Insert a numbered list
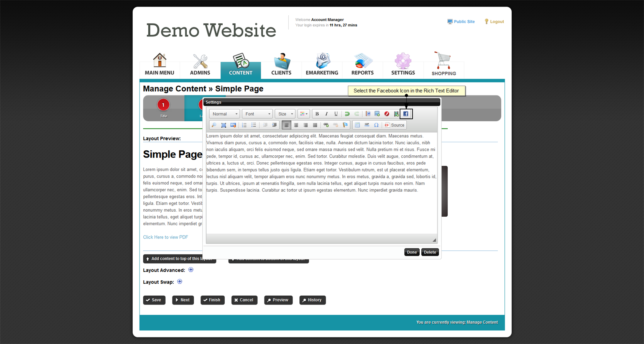This screenshot has width=644, height=344. [x=244, y=125]
